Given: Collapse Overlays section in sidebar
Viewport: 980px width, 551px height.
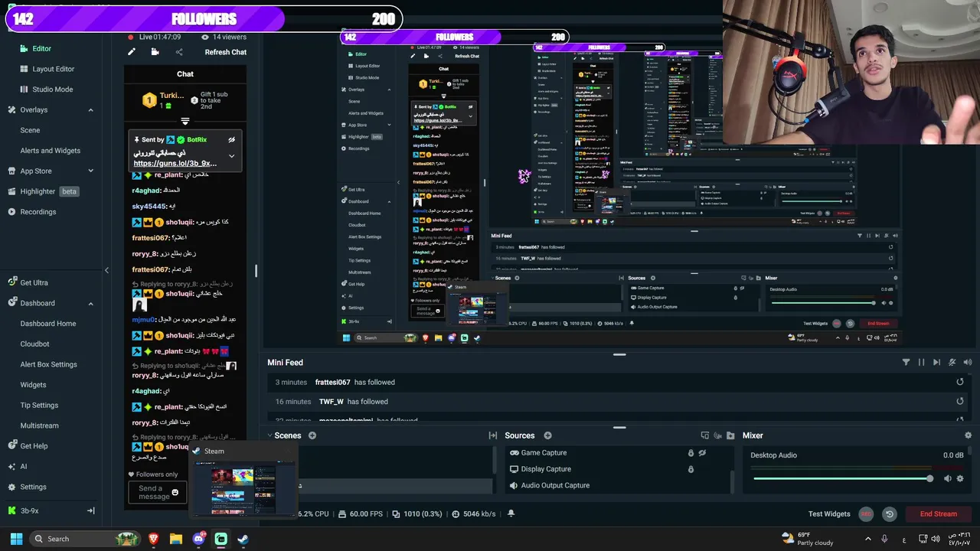Looking at the screenshot, I should click(90, 109).
